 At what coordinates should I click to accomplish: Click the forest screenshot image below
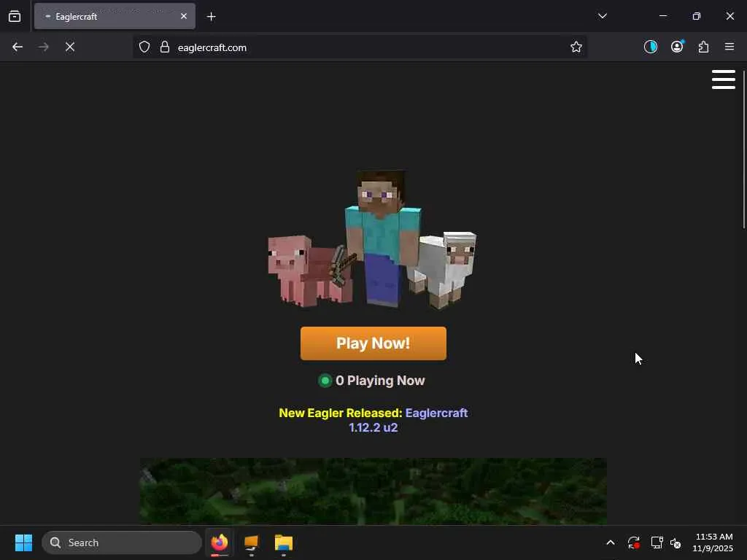373,491
